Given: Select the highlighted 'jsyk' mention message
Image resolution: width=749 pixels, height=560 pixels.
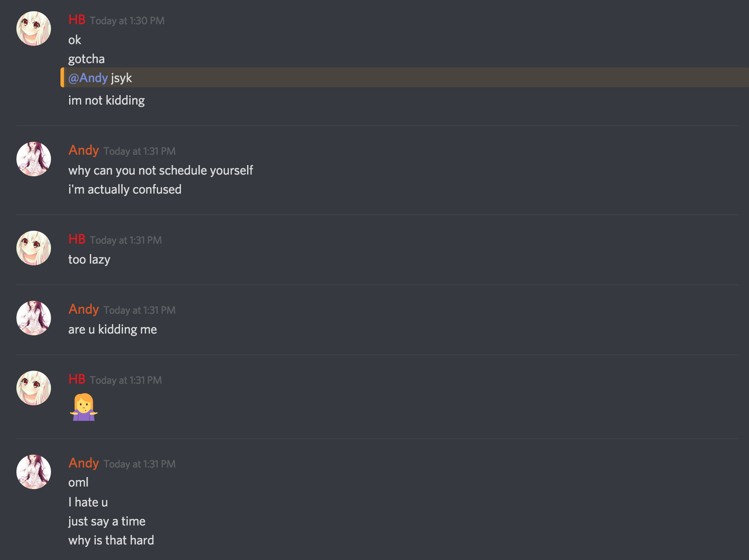Looking at the screenshot, I should tap(405, 77).
